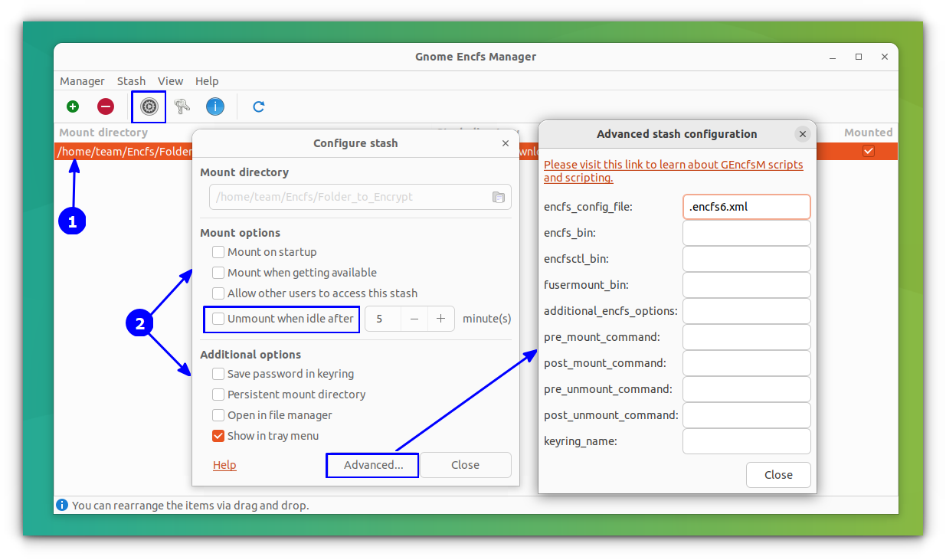This screenshot has height=560, width=946.
Task: Click the Help link in Configure stash
Action: click(x=224, y=465)
